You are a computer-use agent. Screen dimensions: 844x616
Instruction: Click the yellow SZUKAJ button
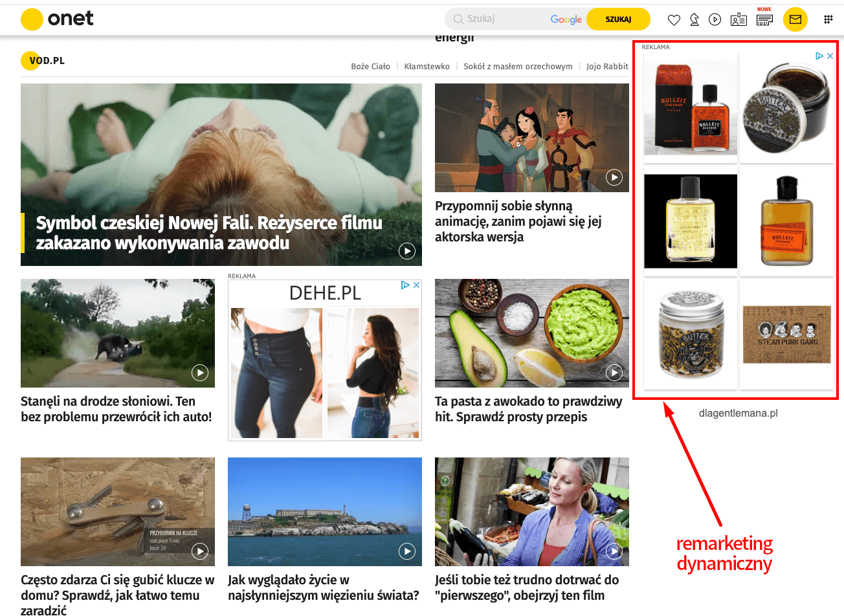click(618, 19)
